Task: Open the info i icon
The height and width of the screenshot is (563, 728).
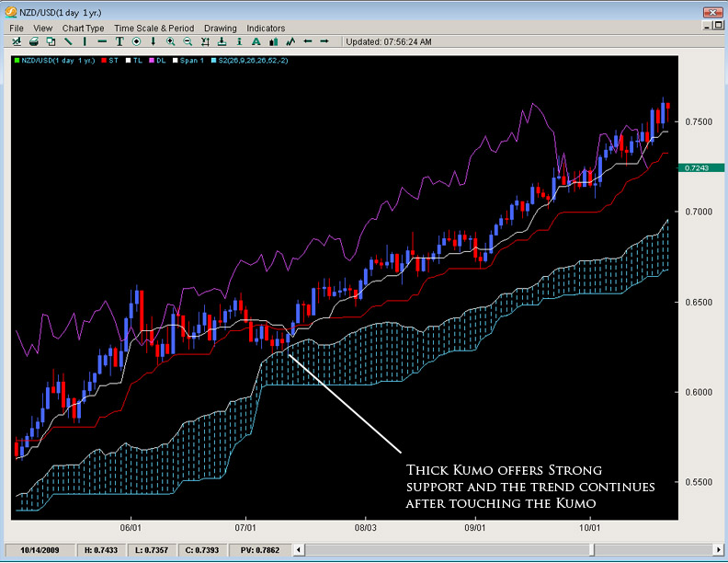Action: click(239, 41)
